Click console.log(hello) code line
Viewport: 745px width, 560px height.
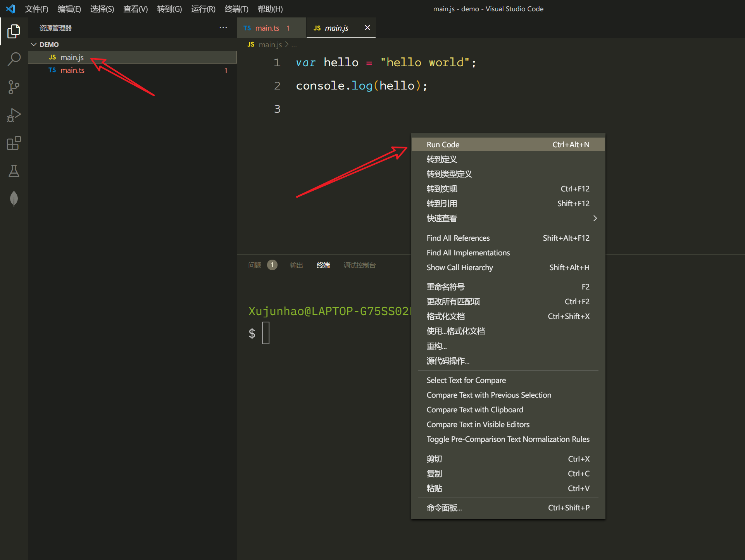click(x=361, y=86)
